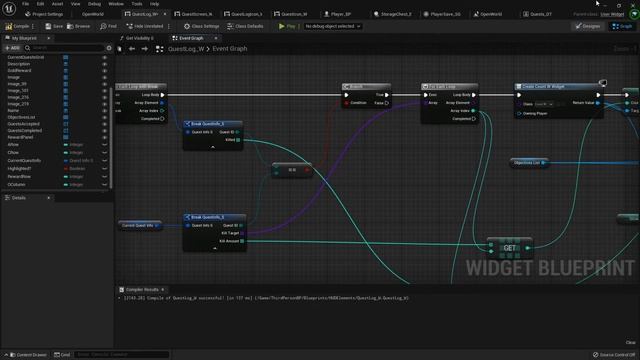Toggle visibility eye for Description variable
This screenshot has width=640, height=360.
(104, 64)
